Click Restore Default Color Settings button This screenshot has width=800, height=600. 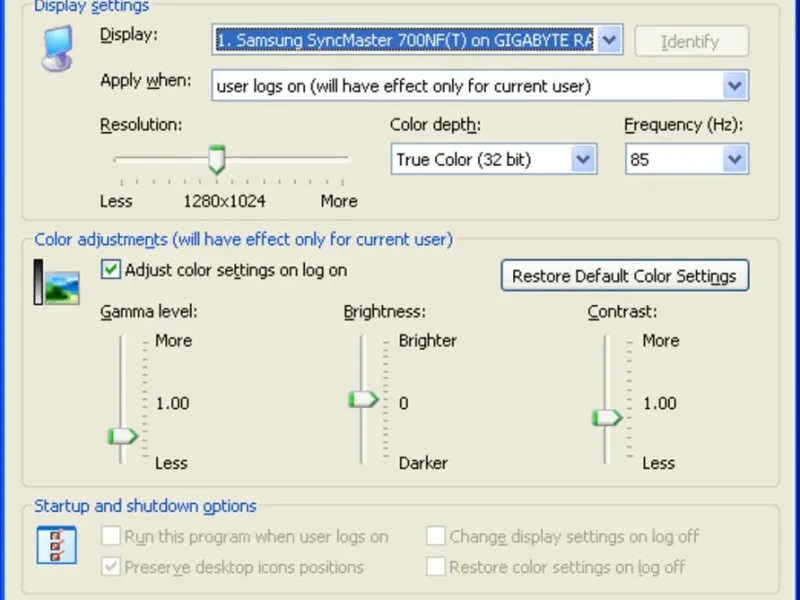coord(625,276)
